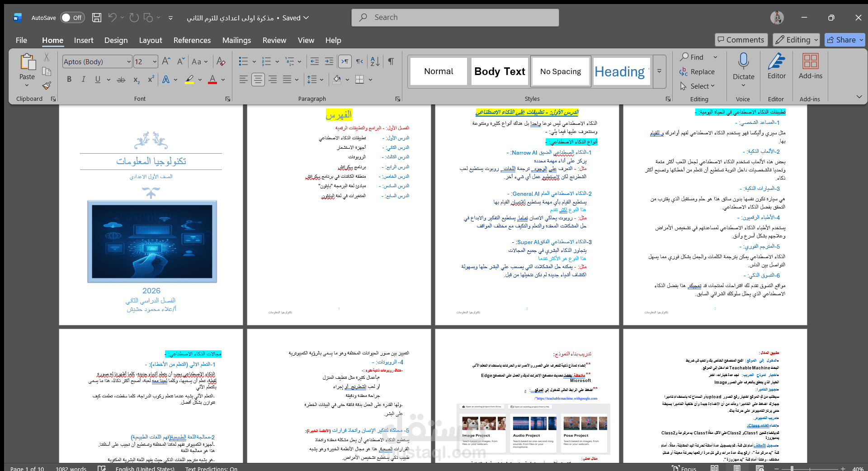Clear all formatting icon
Image resolution: width=868 pixels, height=471 pixels.
pyautogui.click(x=221, y=61)
